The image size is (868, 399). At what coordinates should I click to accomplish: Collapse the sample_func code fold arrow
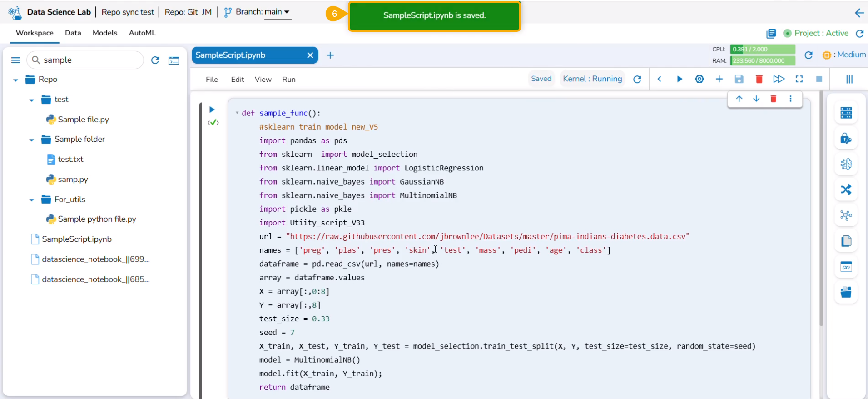pos(237,113)
